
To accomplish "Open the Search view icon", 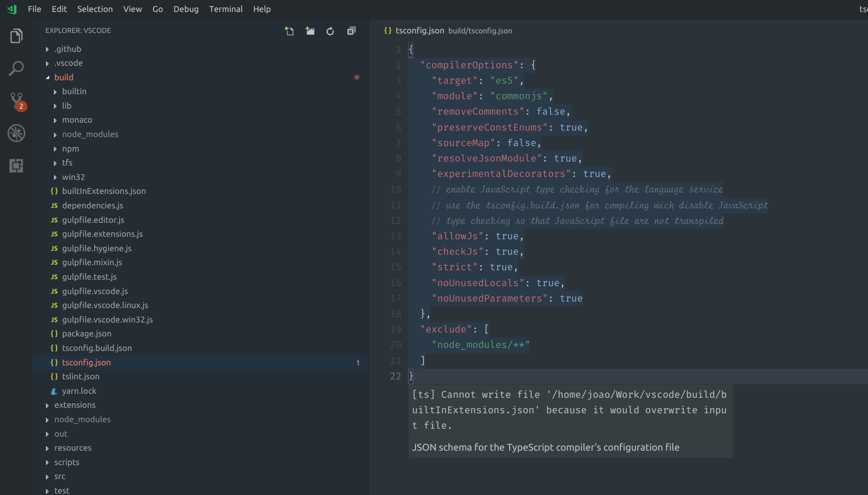I will click(x=16, y=68).
